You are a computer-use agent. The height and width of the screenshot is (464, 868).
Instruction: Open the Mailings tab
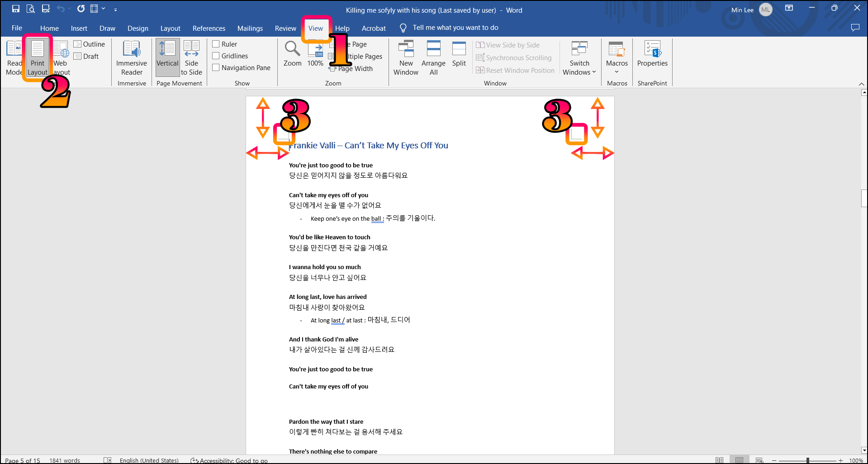click(250, 28)
